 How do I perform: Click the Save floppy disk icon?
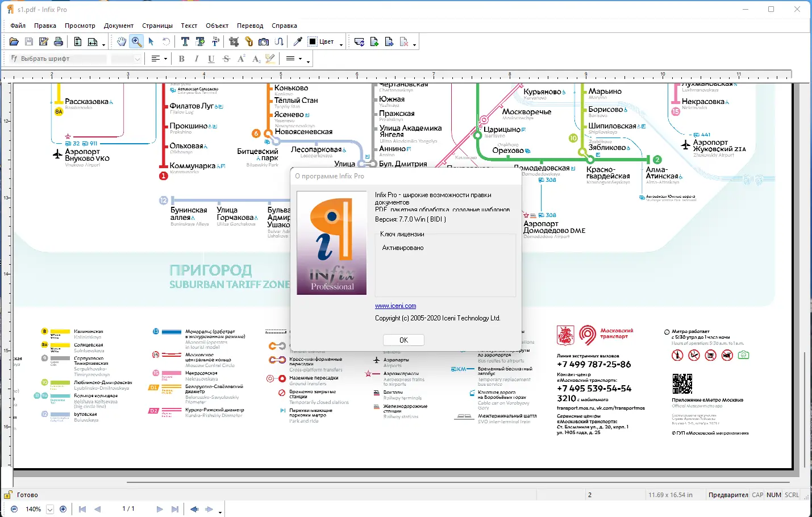(x=29, y=41)
